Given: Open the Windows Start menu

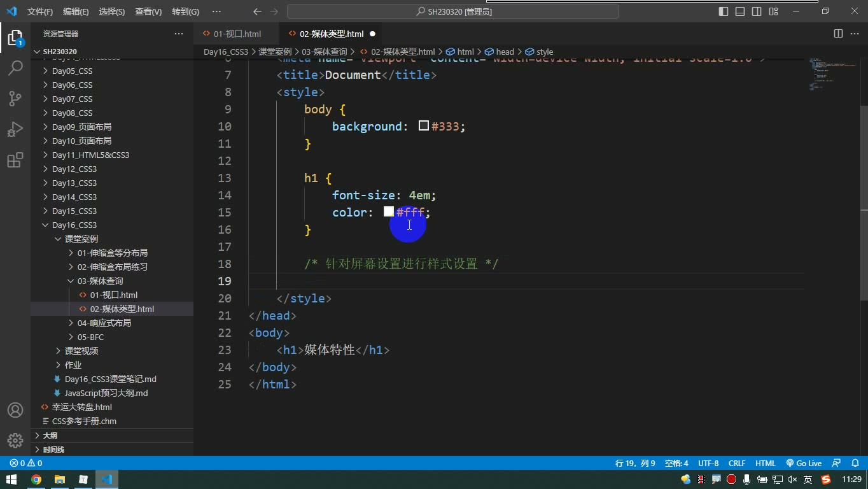Looking at the screenshot, I should tap(11, 479).
